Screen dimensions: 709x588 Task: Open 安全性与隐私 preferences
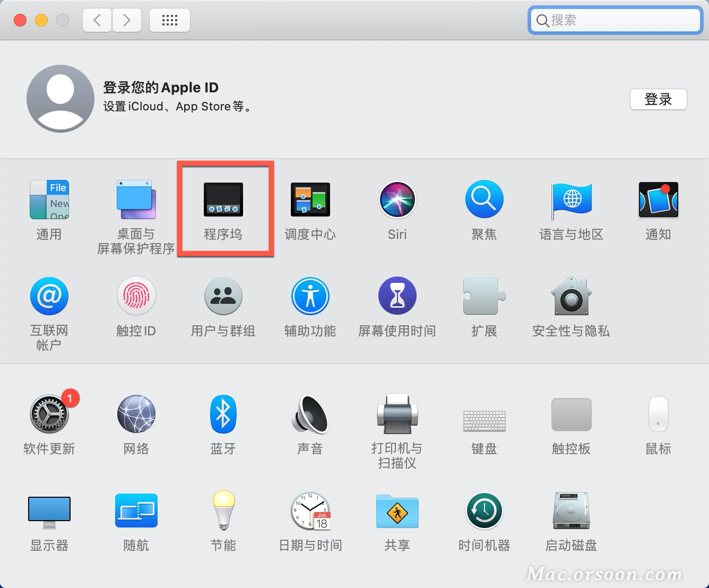tap(571, 296)
